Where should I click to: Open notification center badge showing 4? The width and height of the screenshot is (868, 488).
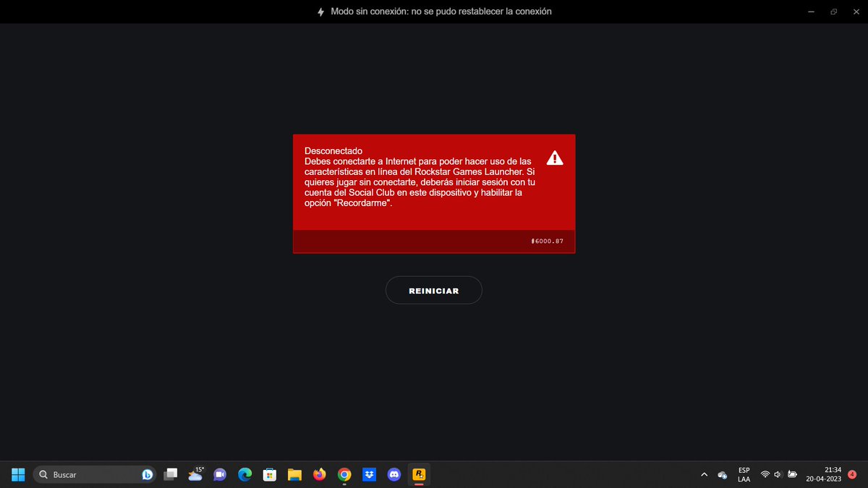[852, 474]
